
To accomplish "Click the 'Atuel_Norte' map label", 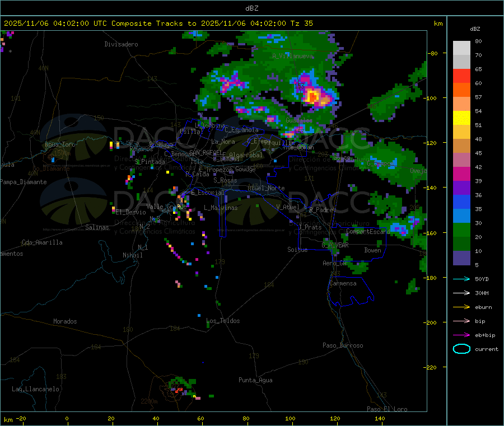I will (x=266, y=188).
